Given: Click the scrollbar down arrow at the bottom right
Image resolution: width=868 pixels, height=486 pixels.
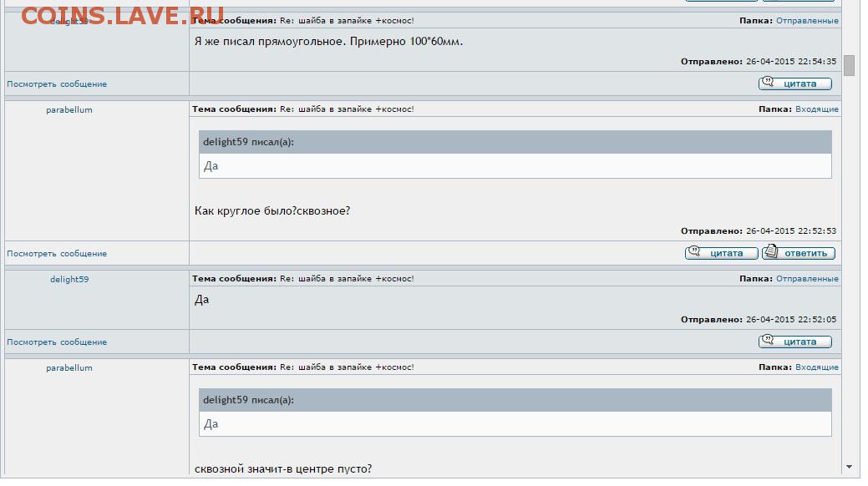Looking at the screenshot, I should pyautogui.click(x=849, y=467).
